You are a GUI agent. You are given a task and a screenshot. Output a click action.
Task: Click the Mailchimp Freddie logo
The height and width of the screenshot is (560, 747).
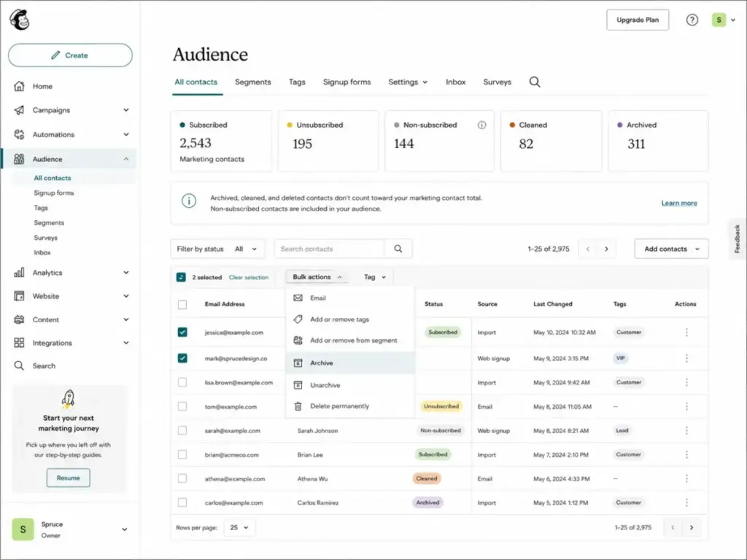pyautogui.click(x=20, y=20)
